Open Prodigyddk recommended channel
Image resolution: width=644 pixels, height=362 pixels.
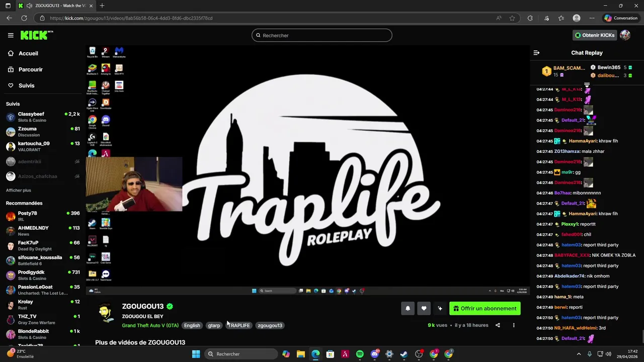pyautogui.click(x=43, y=275)
